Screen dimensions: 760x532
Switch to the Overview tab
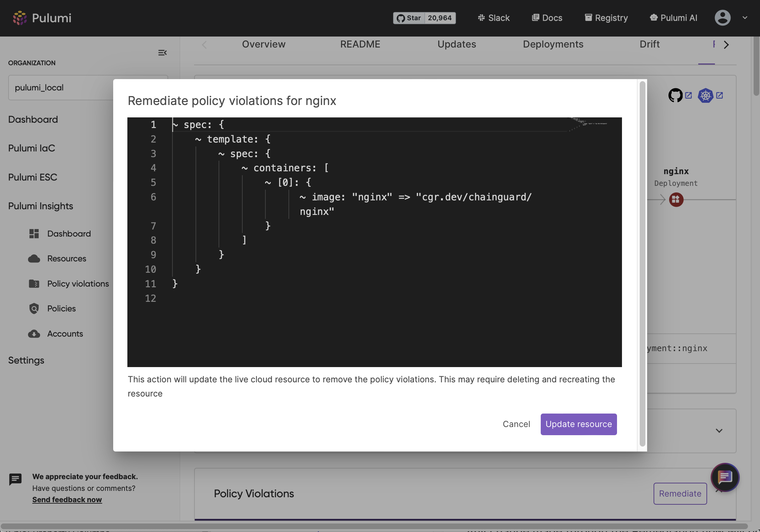coord(264,44)
